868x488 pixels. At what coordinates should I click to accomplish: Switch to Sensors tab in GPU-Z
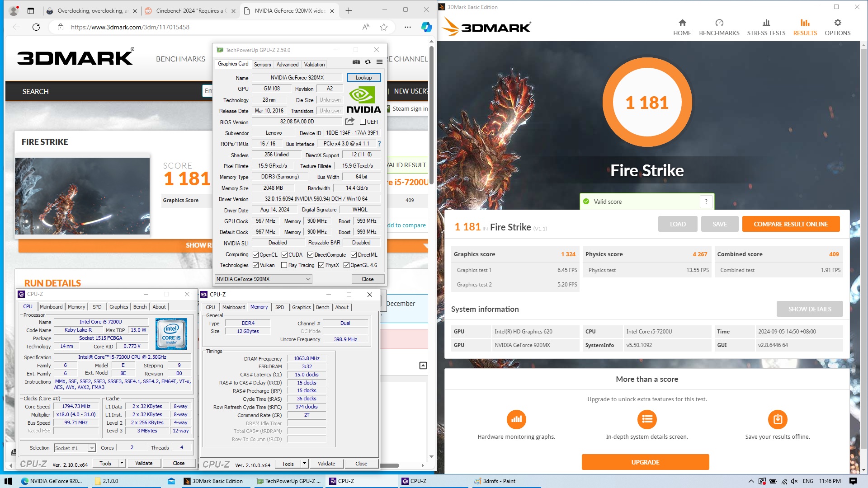(x=262, y=65)
